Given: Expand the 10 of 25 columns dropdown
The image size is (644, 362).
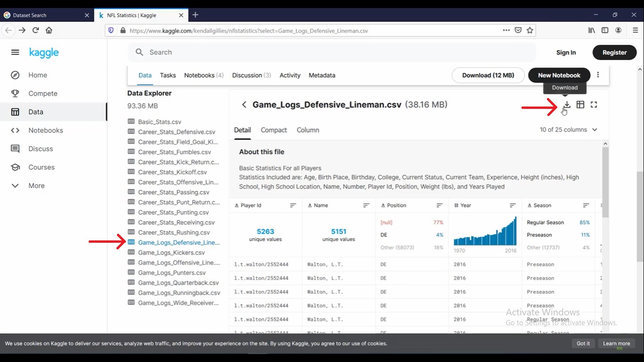Looking at the screenshot, I should 569,130.
